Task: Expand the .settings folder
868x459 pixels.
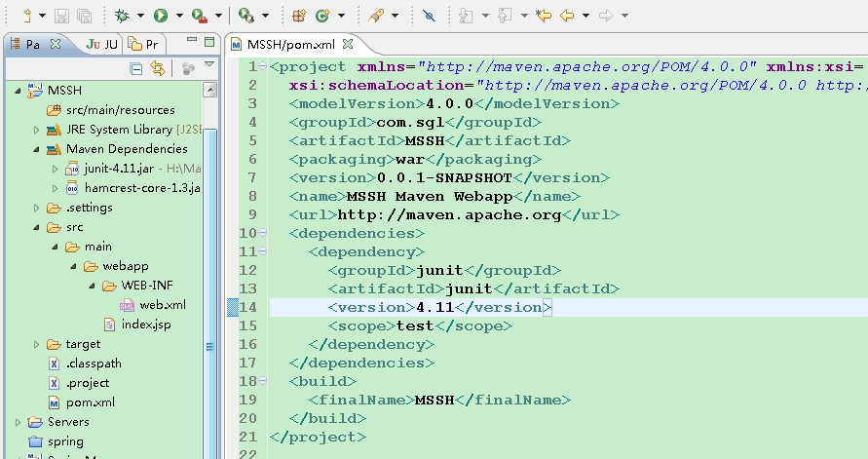Action: [36, 209]
